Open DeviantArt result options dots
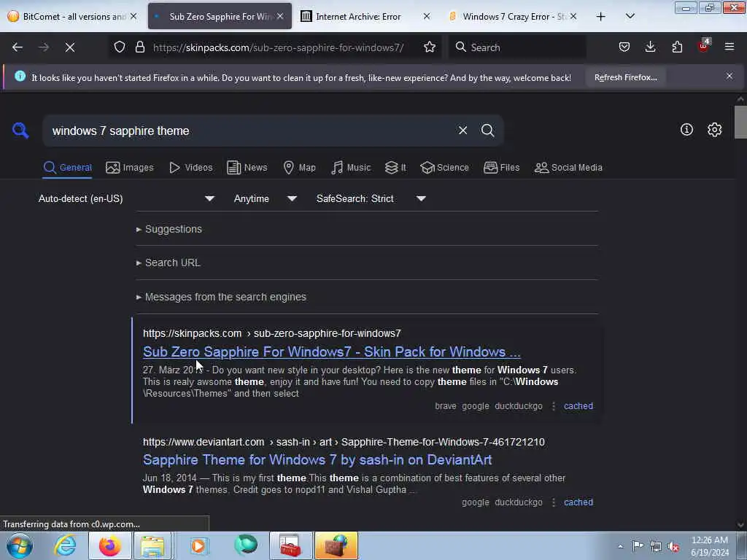The width and height of the screenshot is (747, 560). tap(553, 502)
